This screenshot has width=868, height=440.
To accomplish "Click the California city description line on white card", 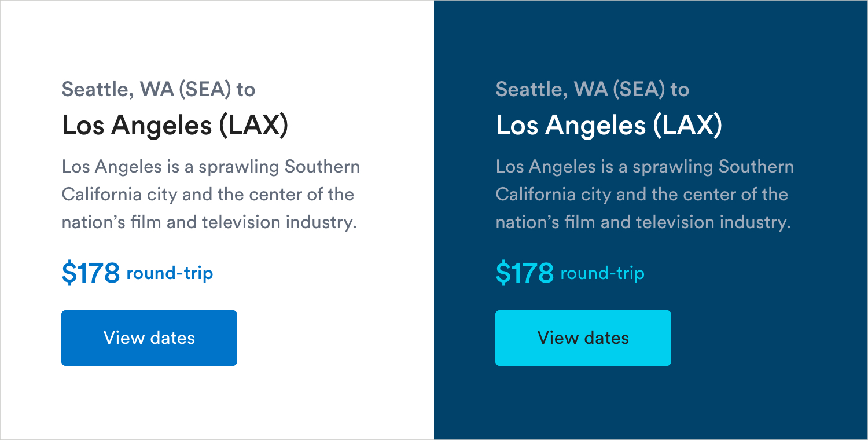I will point(208,195).
